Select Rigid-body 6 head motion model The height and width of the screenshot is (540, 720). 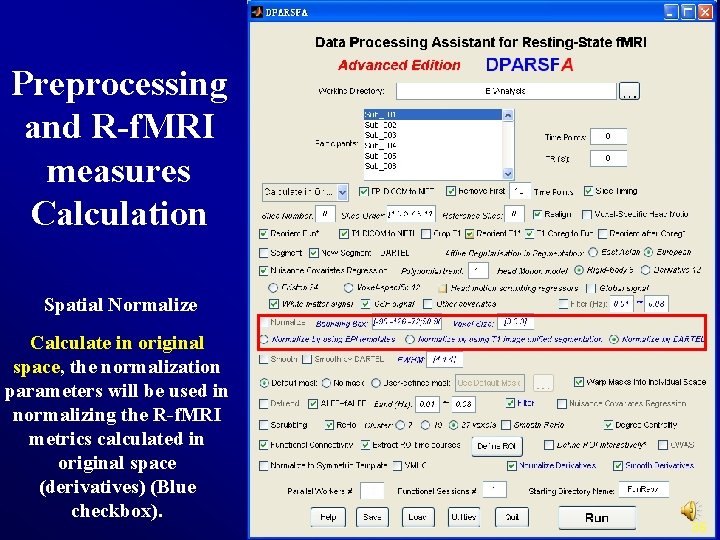[x=579, y=270]
